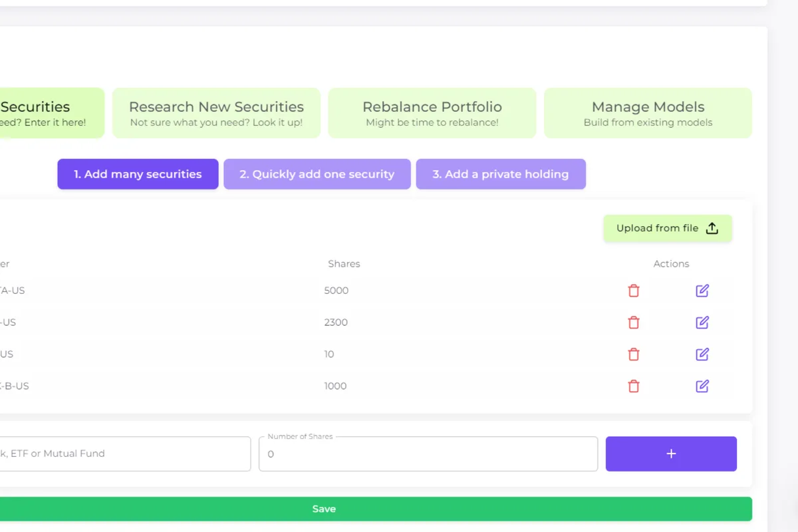The width and height of the screenshot is (798, 532).
Task: Choose '3. Add a private holding'
Action: (x=501, y=174)
